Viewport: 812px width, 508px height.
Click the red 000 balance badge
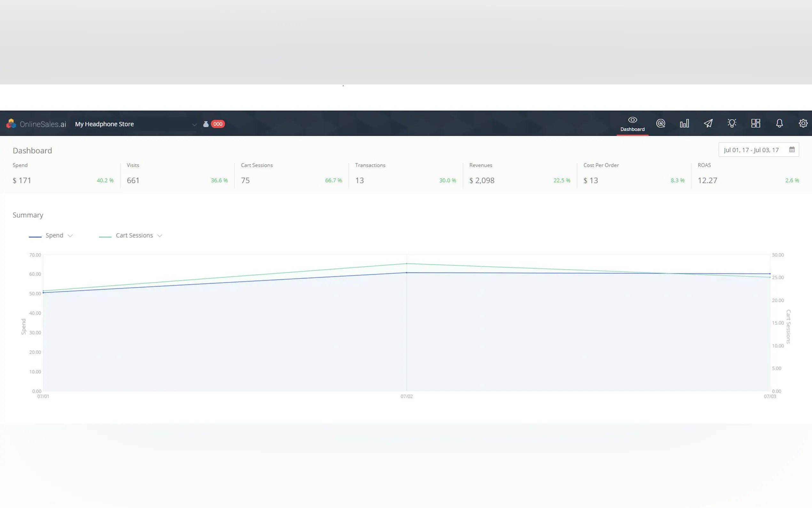coord(218,124)
